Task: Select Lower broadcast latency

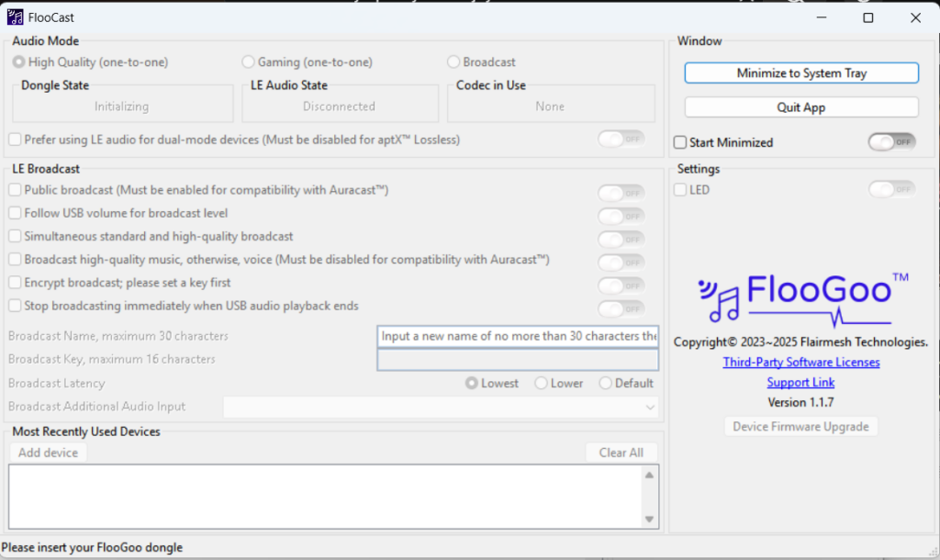Action: pos(559,383)
